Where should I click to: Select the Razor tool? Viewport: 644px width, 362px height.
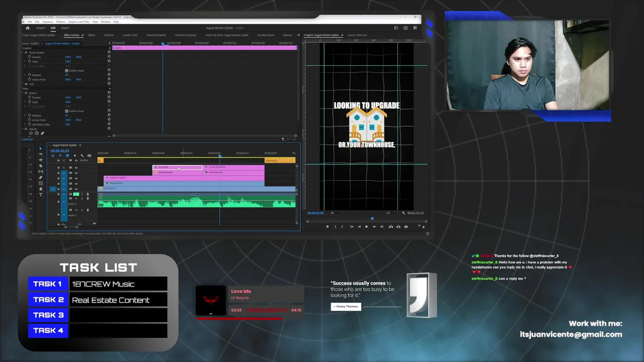click(x=41, y=166)
